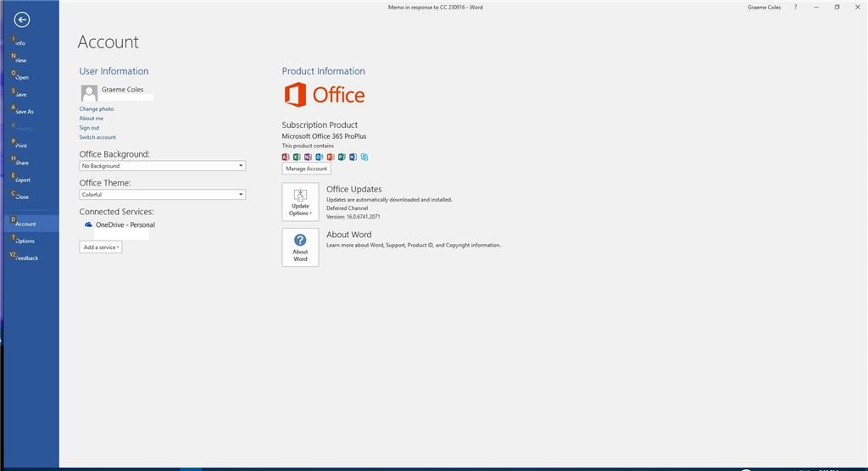Screen dimensions: 868x471
Task: Open the Office Background dropdown
Action: click(162, 166)
